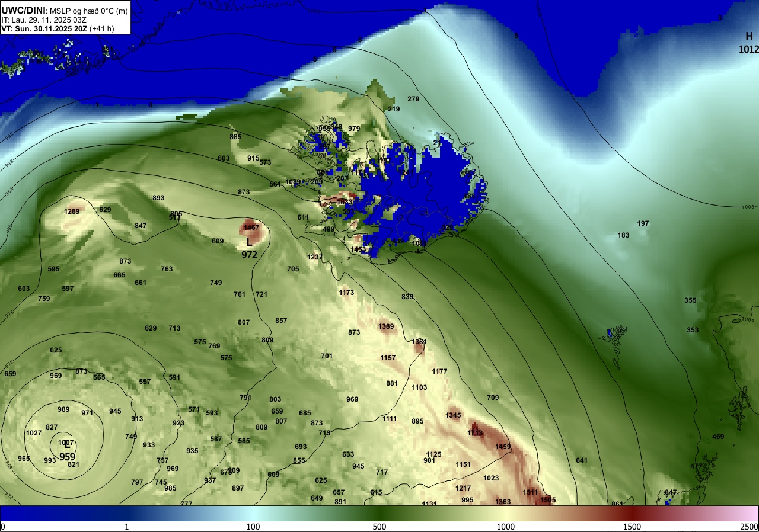The image size is (759, 532).
Task: Click the legend value 0 under the colour bar
Action: [x=2, y=527]
